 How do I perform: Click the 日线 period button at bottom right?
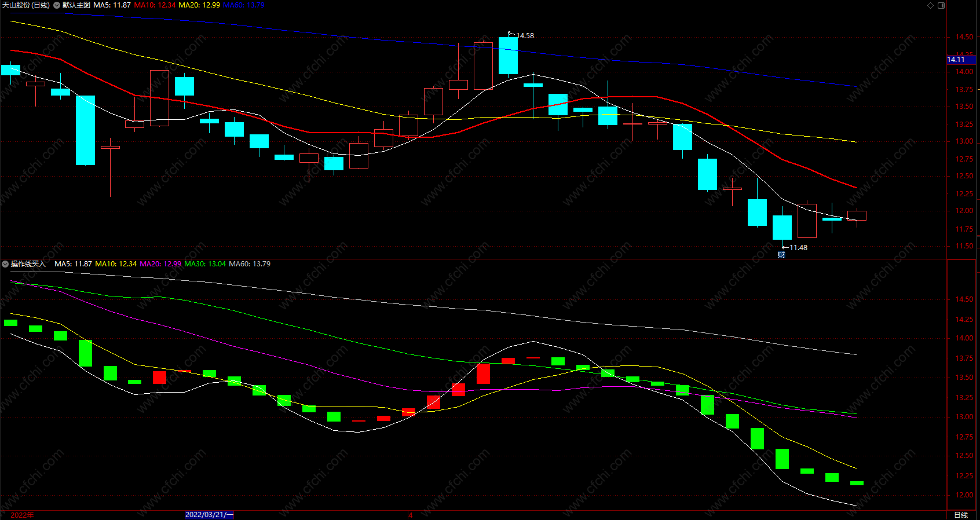click(x=961, y=515)
